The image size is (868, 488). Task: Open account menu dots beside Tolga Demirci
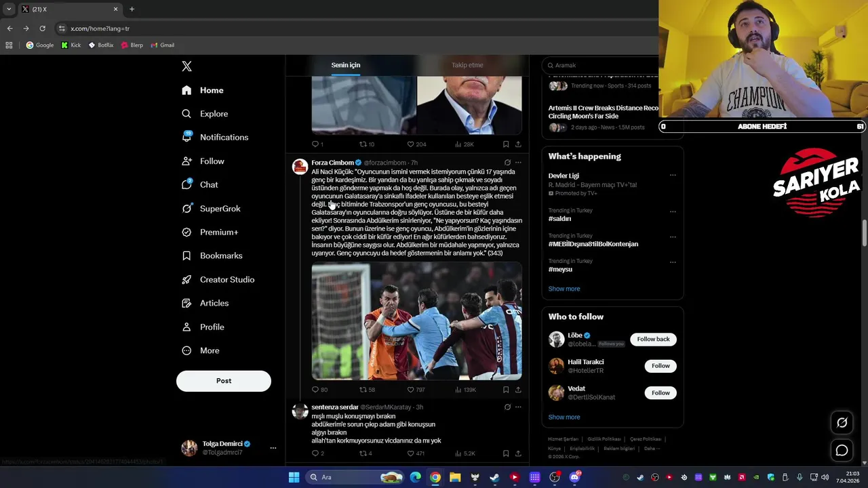273,448
